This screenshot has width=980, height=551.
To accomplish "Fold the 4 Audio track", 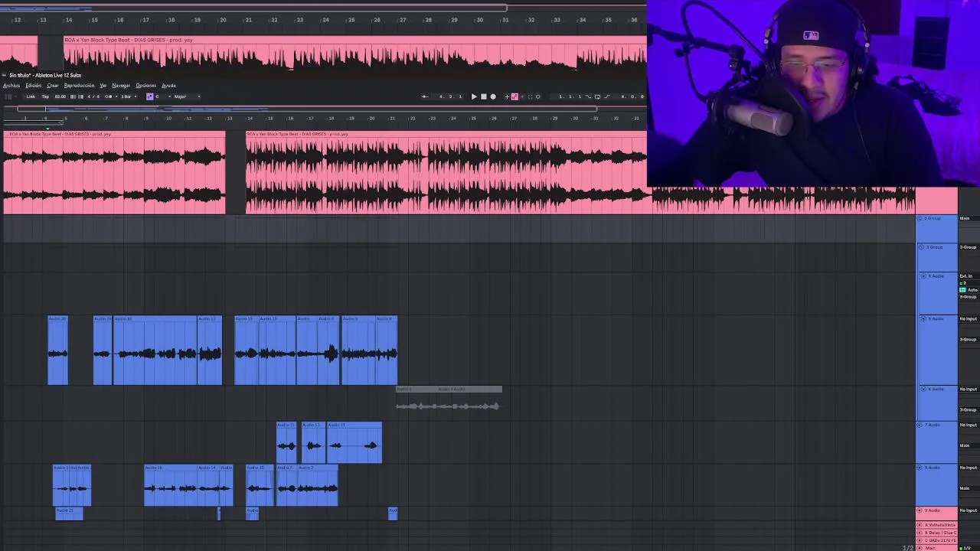I will (x=923, y=276).
